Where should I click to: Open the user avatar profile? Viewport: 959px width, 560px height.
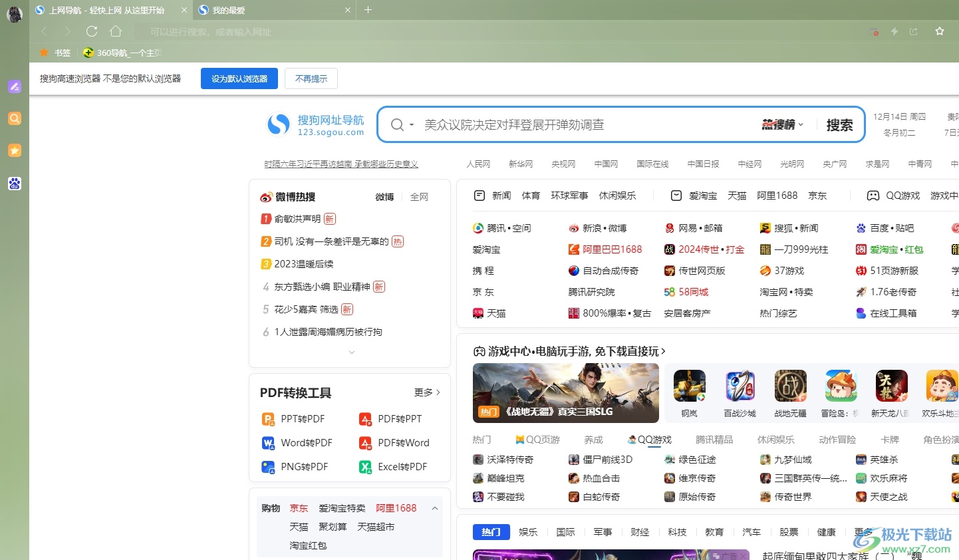15,14
